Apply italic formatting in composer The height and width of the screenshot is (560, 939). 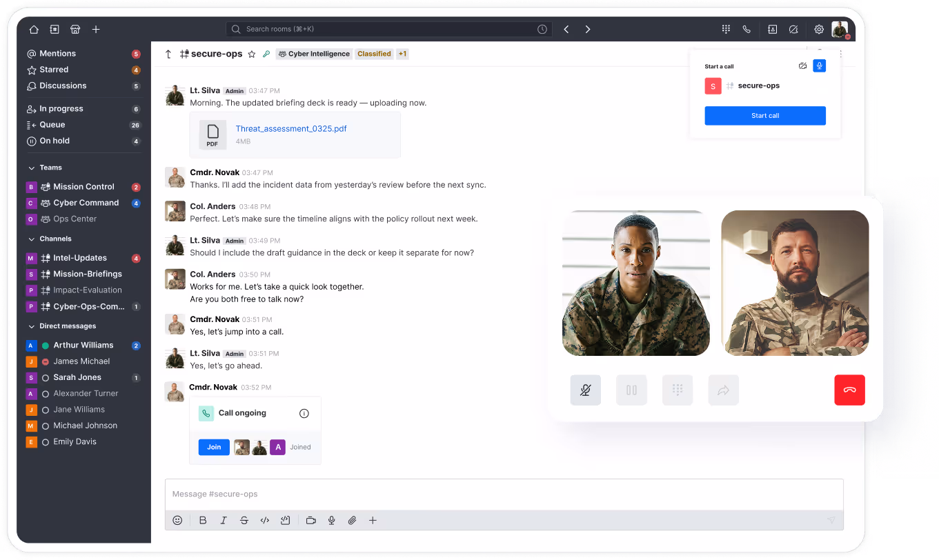(224, 521)
